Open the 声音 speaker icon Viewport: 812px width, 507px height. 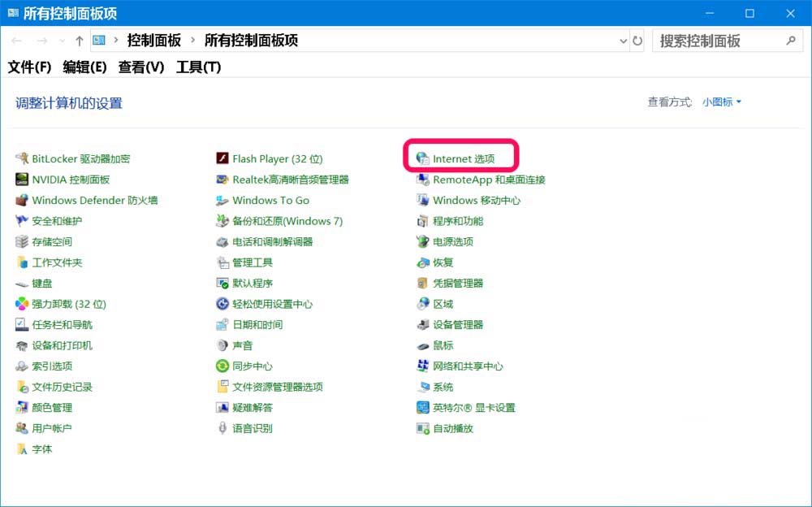(222, 345)
